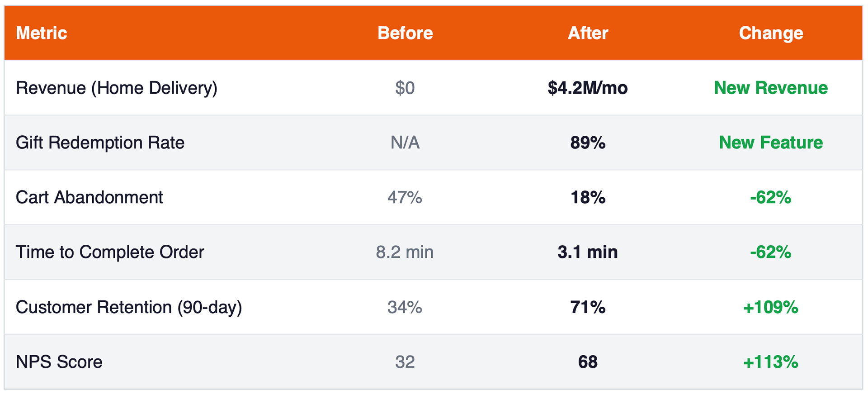
Task: Click the 18% cart abandonment value
Action: (x=588, y=197)
